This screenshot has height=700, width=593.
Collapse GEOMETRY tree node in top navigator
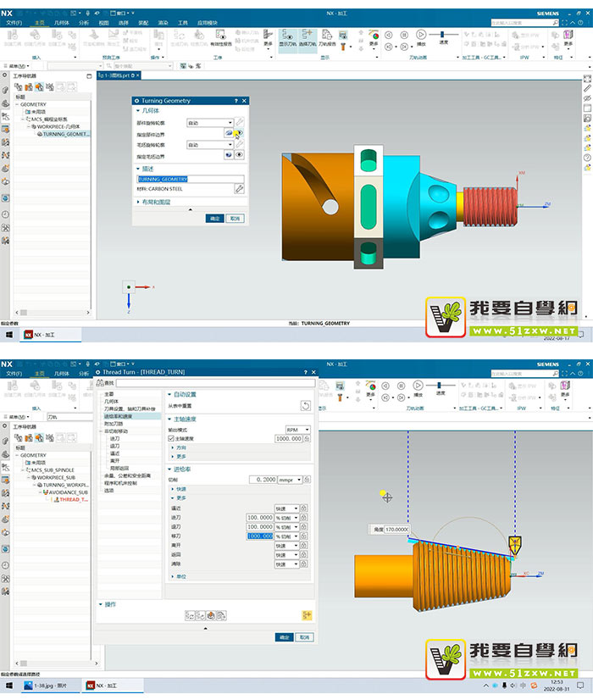[x=17, y=104]
